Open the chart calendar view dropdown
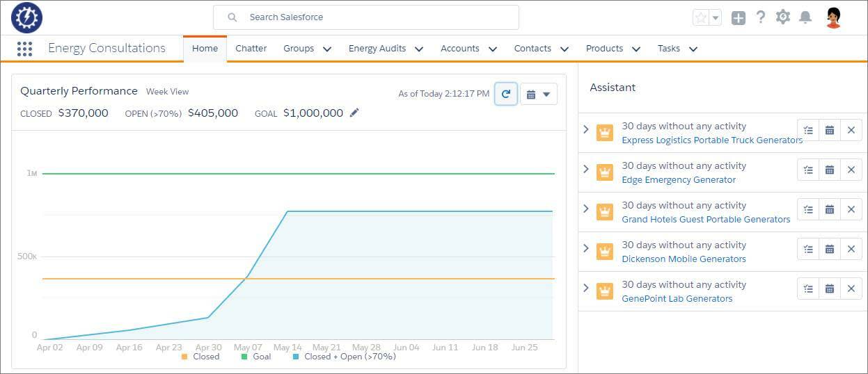Screen dimensions: 868x374 [539, 94]
